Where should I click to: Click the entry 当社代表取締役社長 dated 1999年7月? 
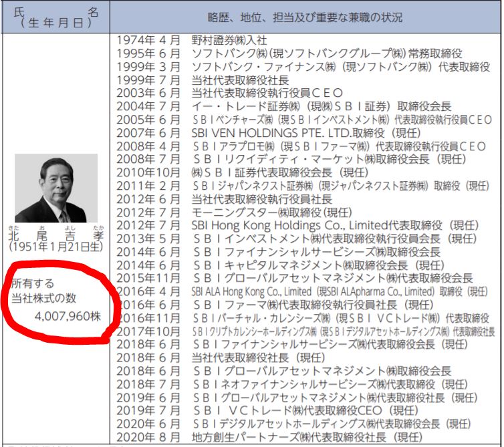point(240,80)
